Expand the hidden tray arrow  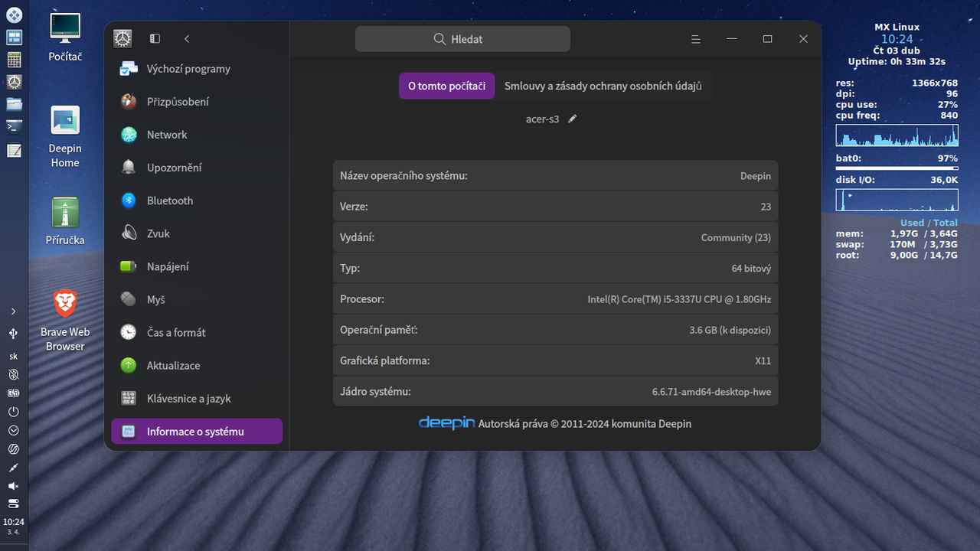[x=13, y=311]
